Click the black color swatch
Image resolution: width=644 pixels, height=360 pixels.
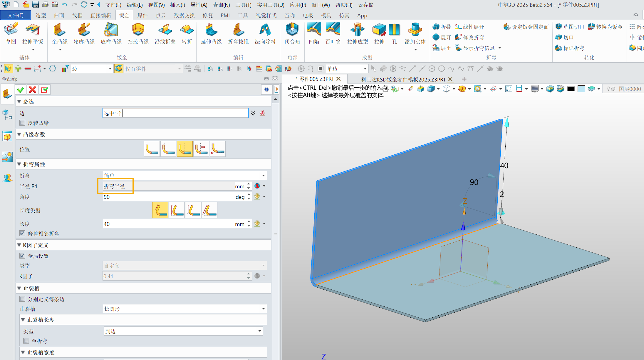571,89
